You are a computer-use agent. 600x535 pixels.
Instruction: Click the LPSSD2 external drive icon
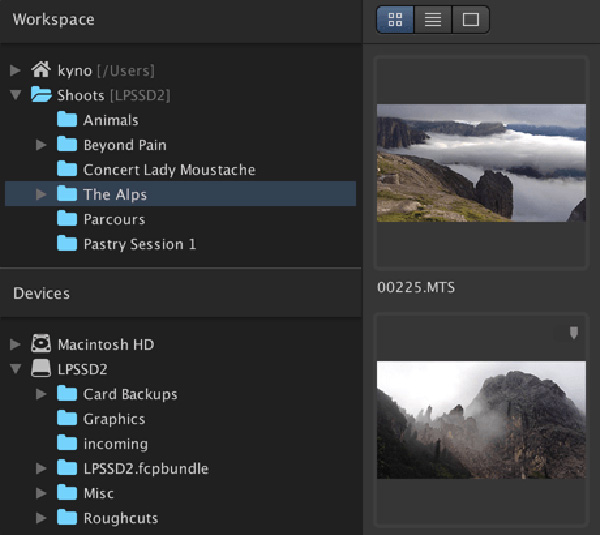click(41, 368)
